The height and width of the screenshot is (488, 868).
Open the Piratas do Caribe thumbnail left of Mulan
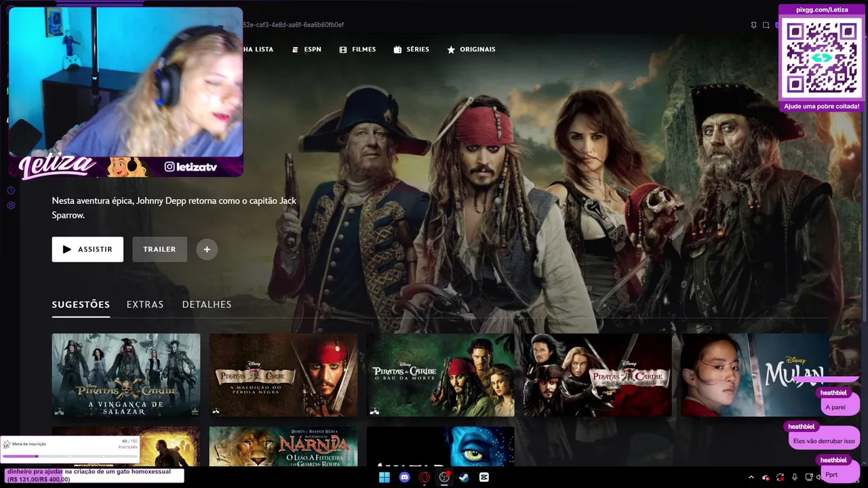click(598, 375)
